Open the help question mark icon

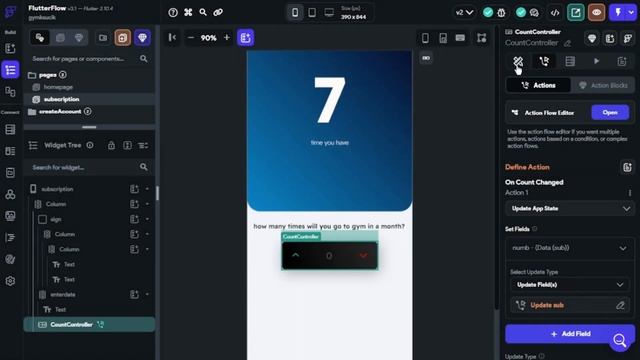tap(173, 13)
